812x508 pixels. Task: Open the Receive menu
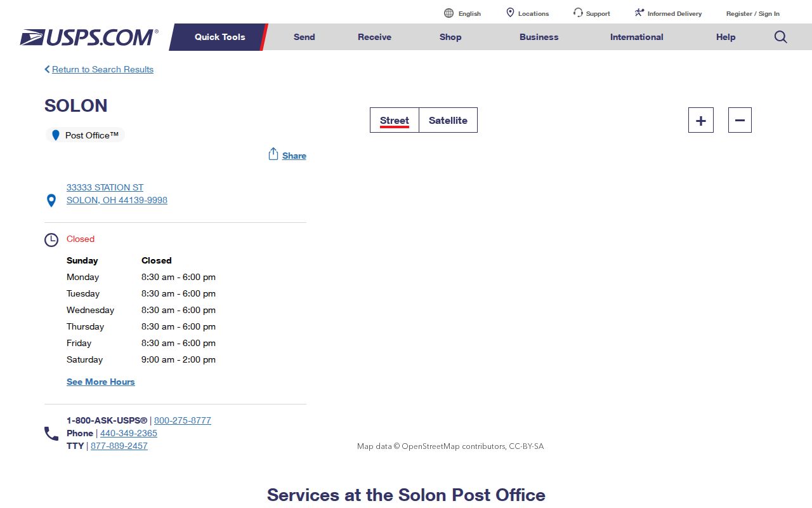tap(374, 37)
